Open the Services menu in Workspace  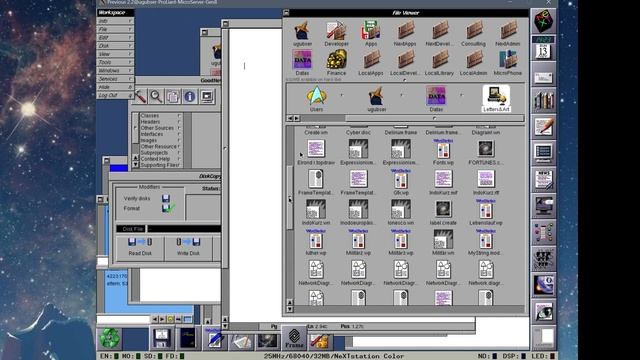point(115,79)
